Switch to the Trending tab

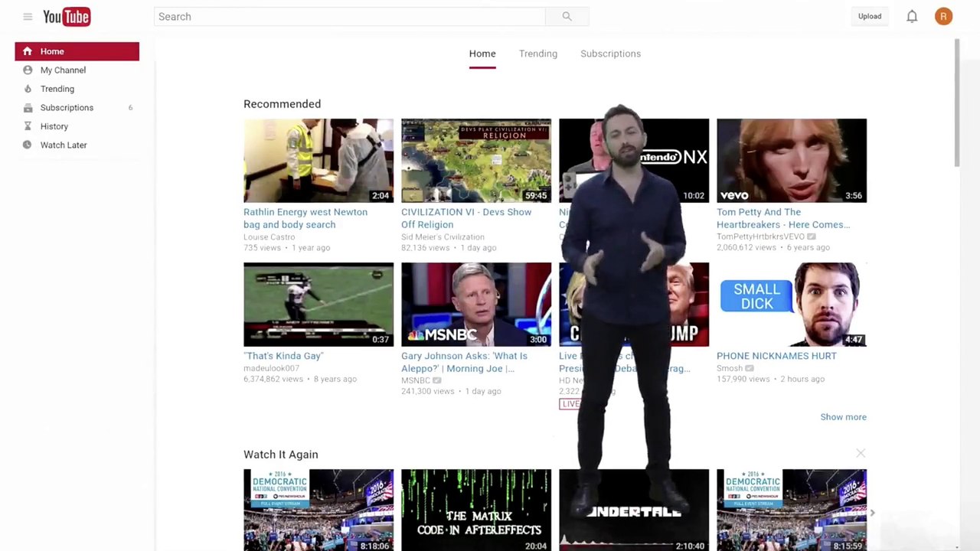[538, 54]
